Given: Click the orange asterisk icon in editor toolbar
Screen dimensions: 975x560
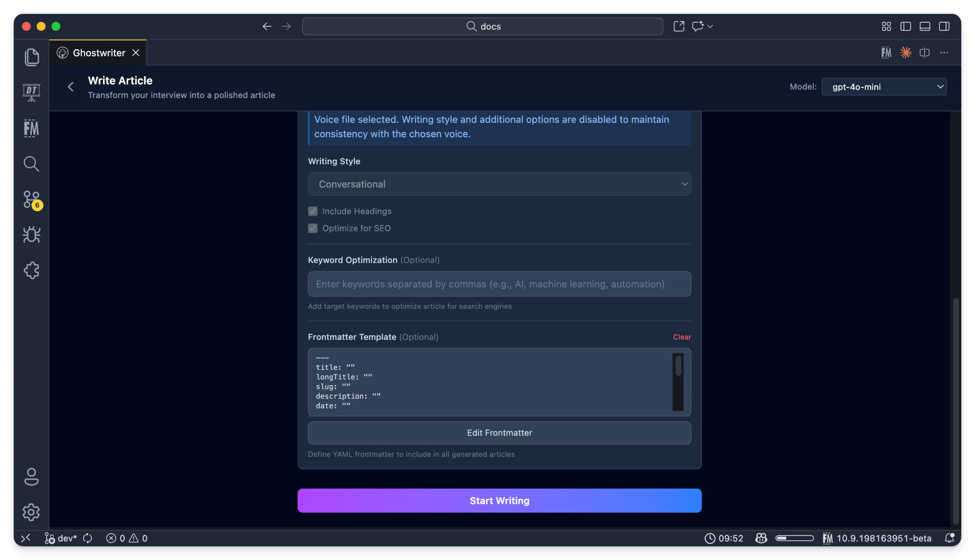Looking at the screenshot, I should coord(905,53).
